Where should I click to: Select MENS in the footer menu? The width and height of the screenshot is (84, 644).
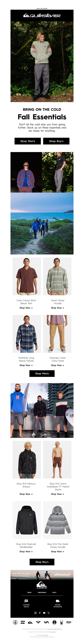[29, 592]
